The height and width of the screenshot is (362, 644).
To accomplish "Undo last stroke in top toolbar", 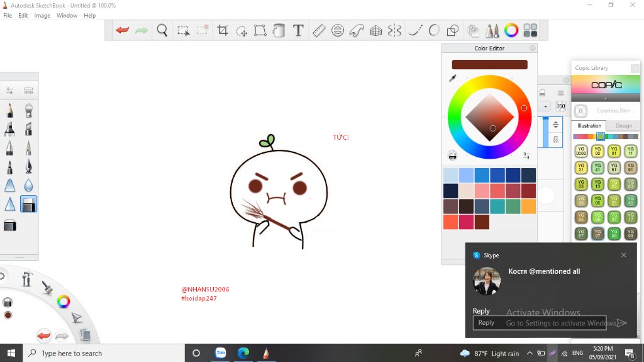I will pos(123,30).
